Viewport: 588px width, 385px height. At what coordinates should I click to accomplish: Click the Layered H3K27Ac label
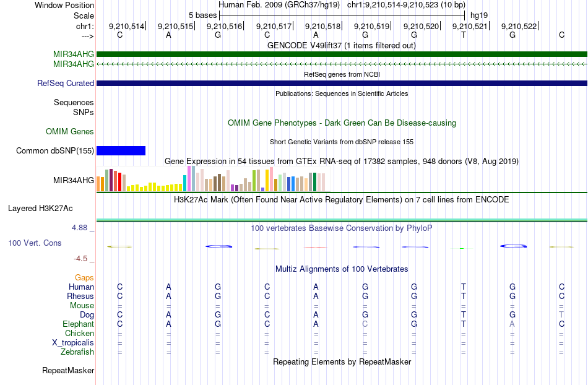tap(40, 209)
